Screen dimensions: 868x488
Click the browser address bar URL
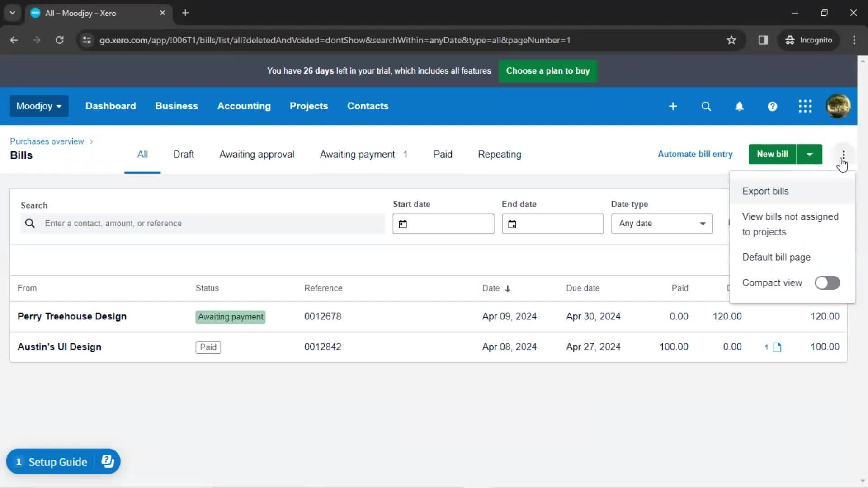(x=335, y=40)
